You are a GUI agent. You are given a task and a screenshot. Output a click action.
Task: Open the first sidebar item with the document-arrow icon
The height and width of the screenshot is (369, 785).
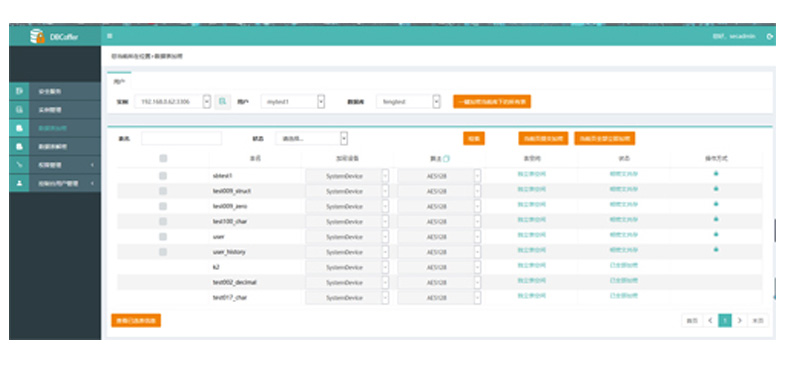click(x=55, y=91)
